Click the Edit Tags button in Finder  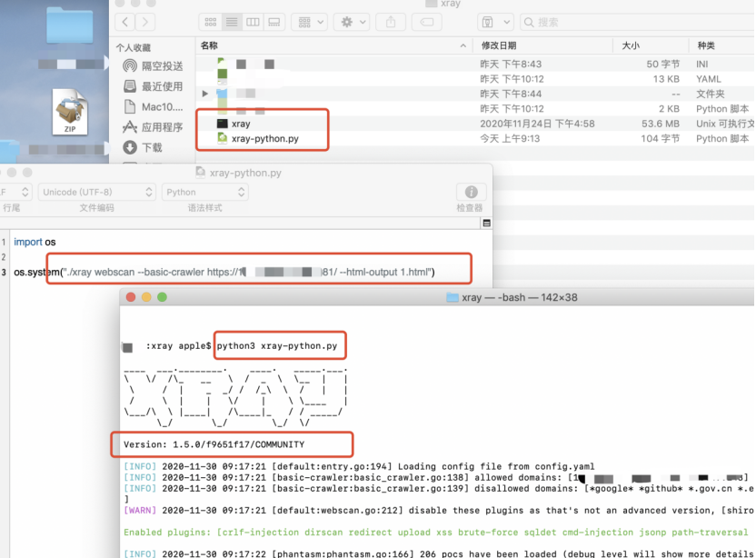point(427,22)
